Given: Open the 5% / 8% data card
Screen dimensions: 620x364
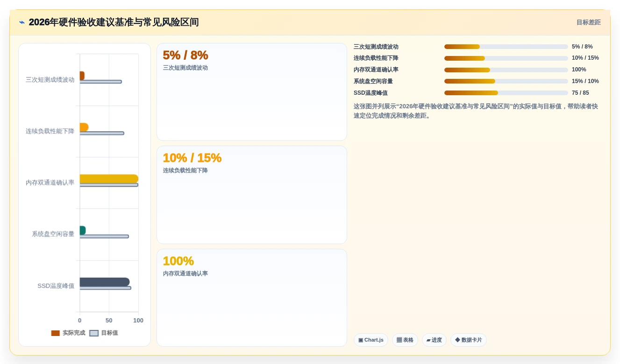Looking at the screenshot, I should [252, 92].
